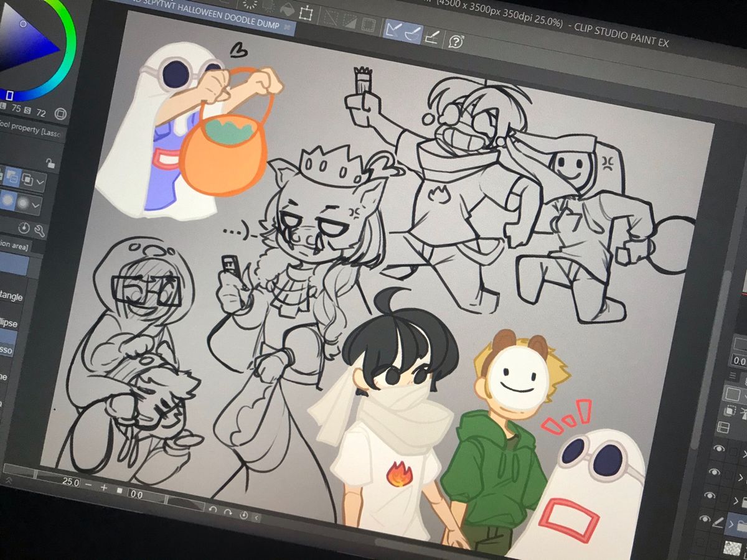Click the rotate-right icon in canvas status bar
Screen dimensions: 747x560
(227, 511)
